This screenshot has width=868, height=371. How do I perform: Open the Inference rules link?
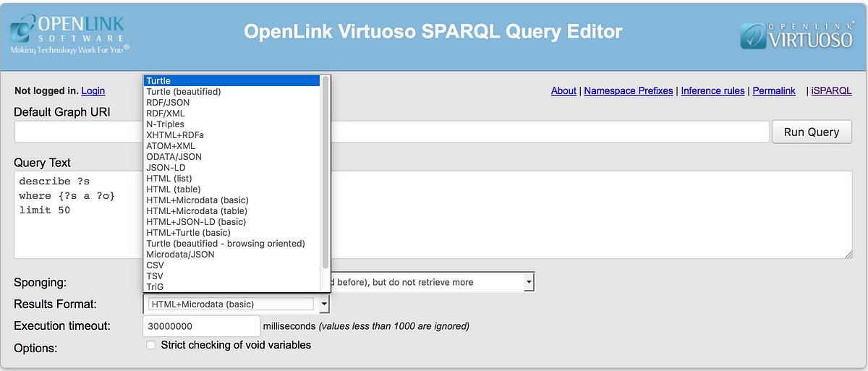[712, 90]
